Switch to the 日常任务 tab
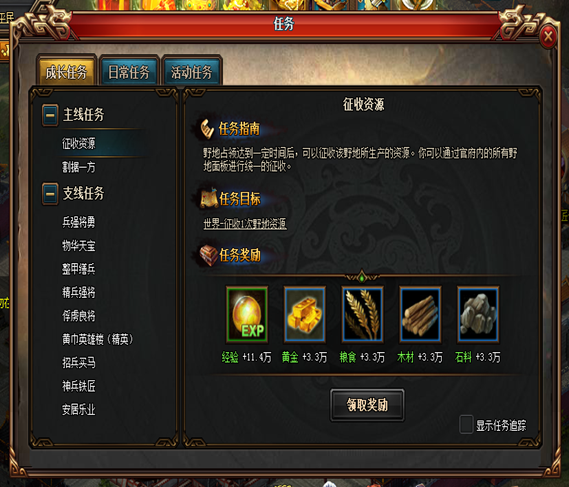 [x=129, y=72]
